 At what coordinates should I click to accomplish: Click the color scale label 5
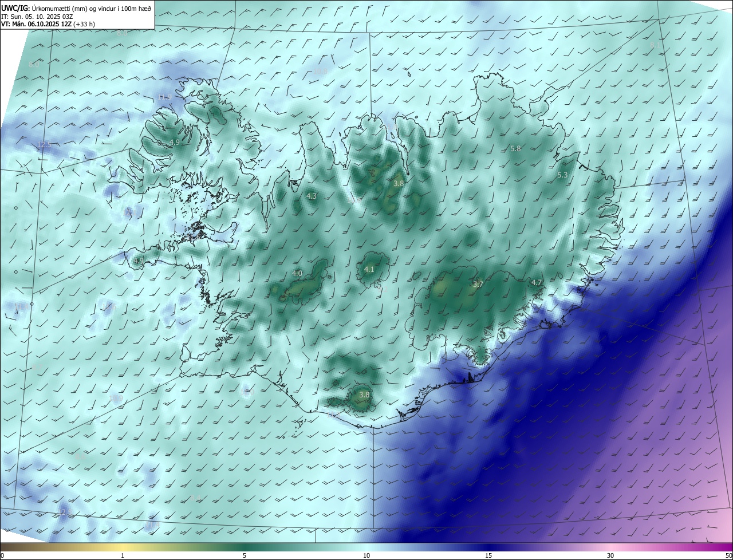[x=245, y=555]
